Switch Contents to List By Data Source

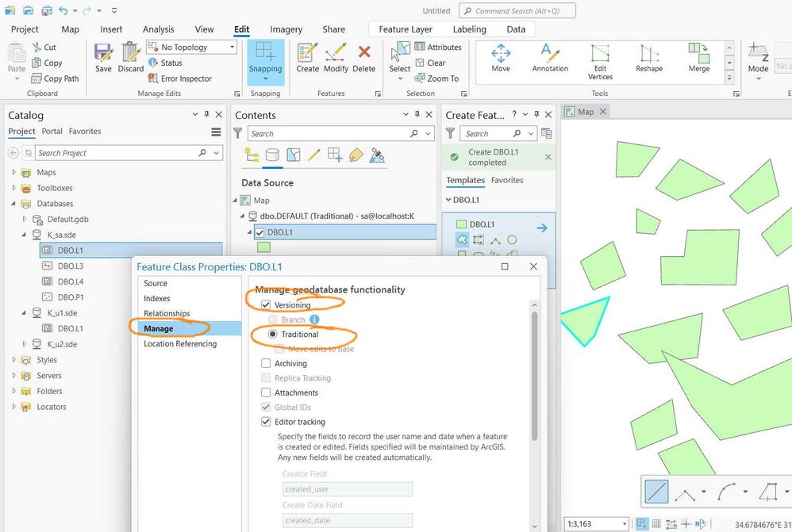272,155
